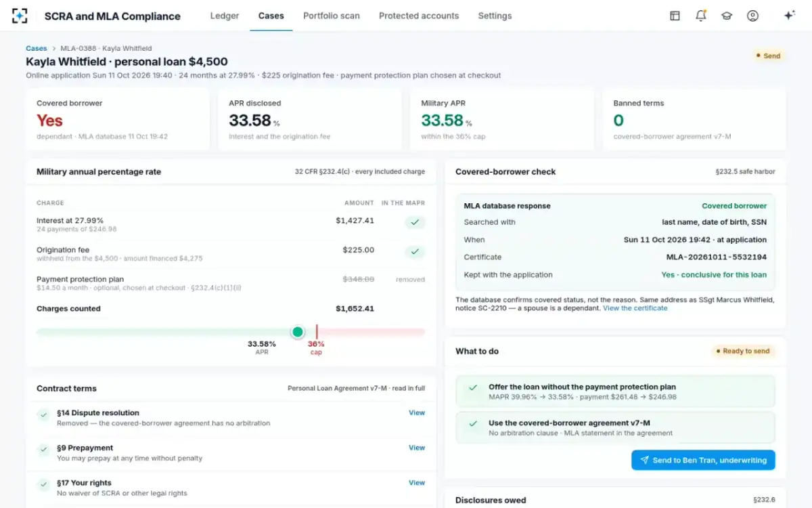Click the Charges counted total $1,652.41

click(x=355, y=309)
